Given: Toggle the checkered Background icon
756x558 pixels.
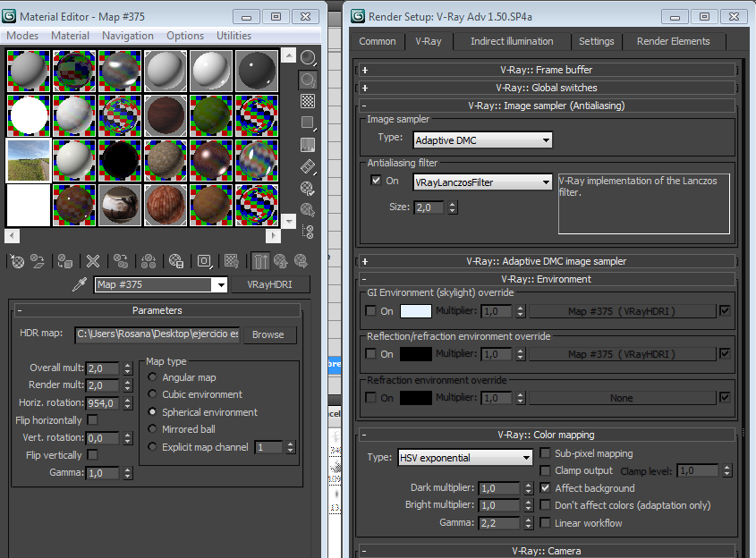Looking at the screenshot, I should [308, 101].
